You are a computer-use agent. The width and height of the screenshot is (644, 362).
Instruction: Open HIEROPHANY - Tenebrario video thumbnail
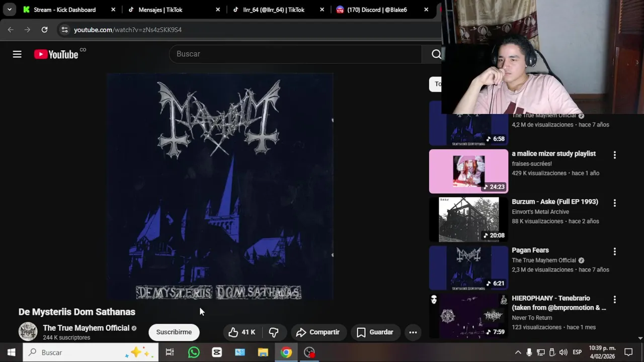click(468, 316)
